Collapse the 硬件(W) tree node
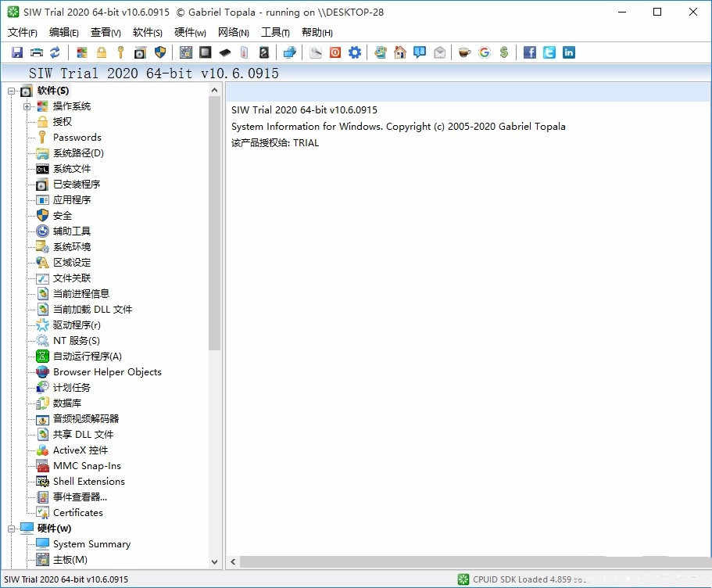The height and width of the screenshot is (588, 712). (12, 529)
